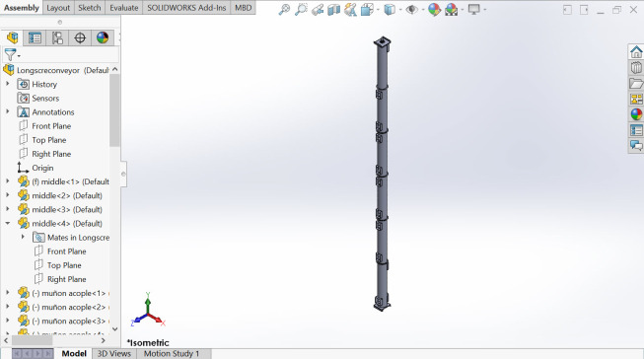
Task: Select the top-level Front Plane
Action: pyautogui.click(x=44, y=126)
